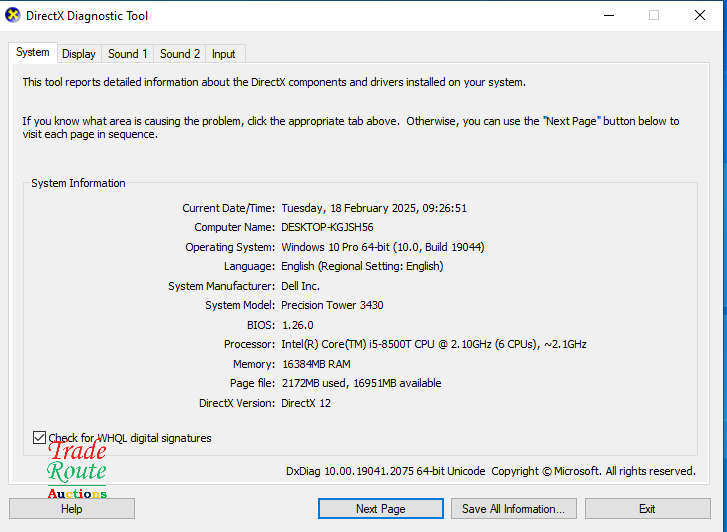Open the Display tab

(x=79, y=54)
